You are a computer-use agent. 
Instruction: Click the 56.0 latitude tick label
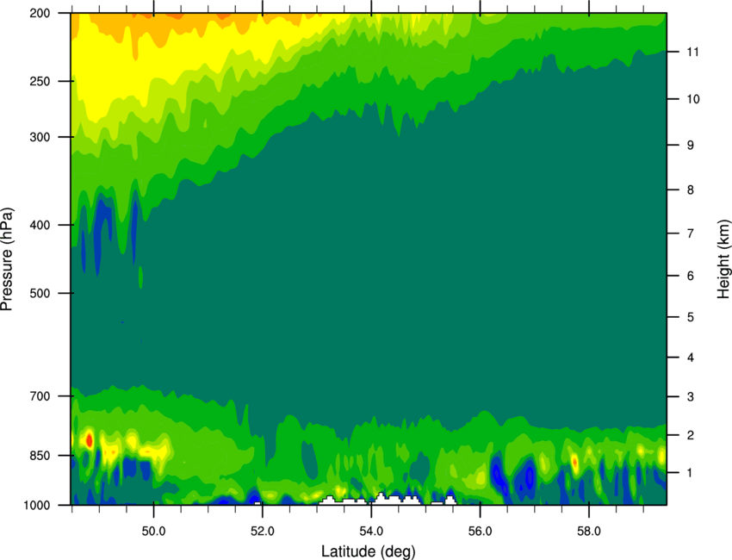481,532
